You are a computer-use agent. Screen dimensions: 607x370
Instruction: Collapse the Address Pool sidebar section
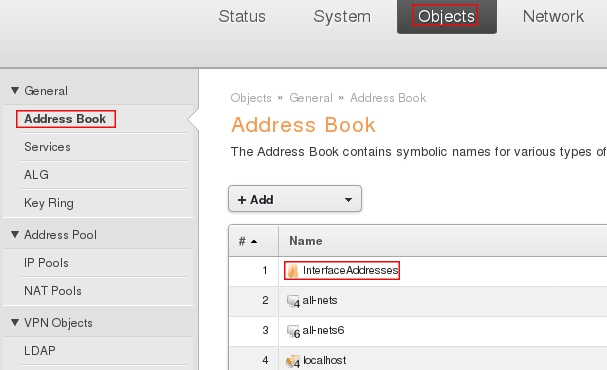coord(15,234)
